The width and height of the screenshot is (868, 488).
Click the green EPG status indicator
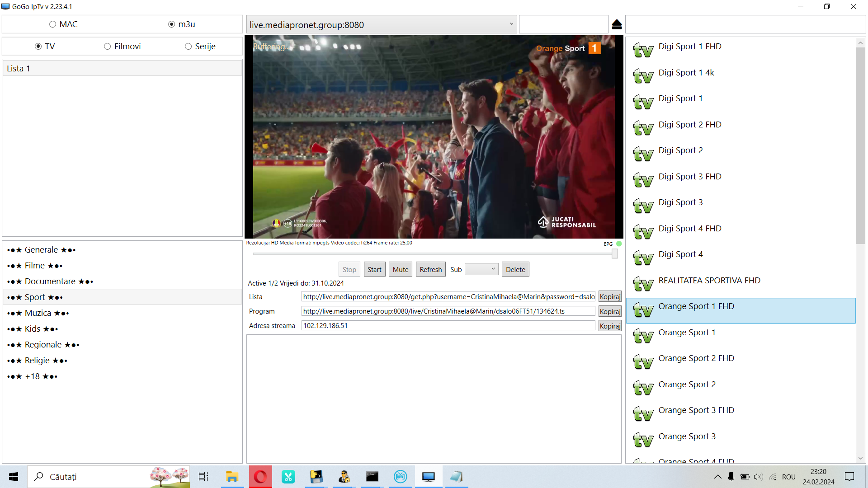[x=619, y=244]
